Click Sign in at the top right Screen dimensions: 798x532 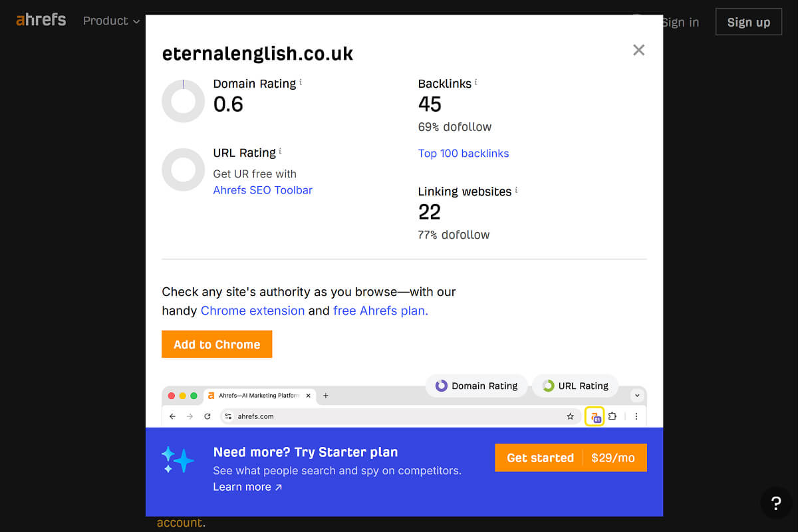click(x=680, y=22)
